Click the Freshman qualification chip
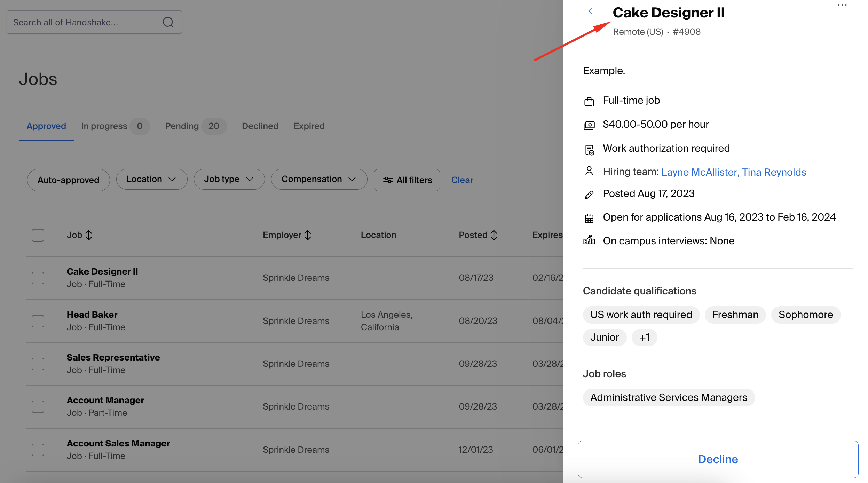This screenshot has height=483, width=868. (x=735, y=315)
